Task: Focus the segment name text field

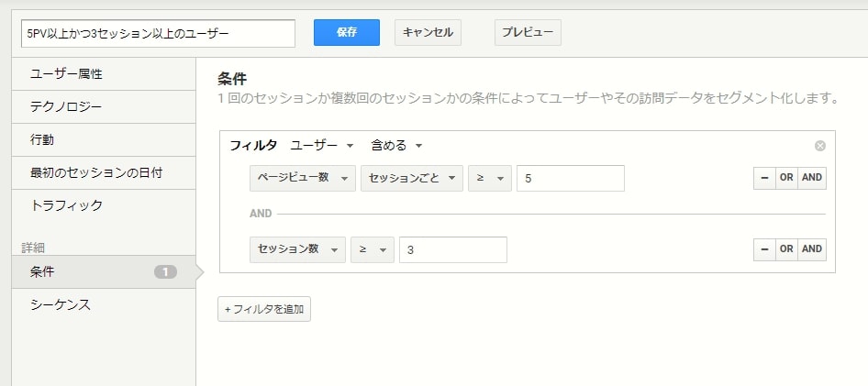Action: 158,33
